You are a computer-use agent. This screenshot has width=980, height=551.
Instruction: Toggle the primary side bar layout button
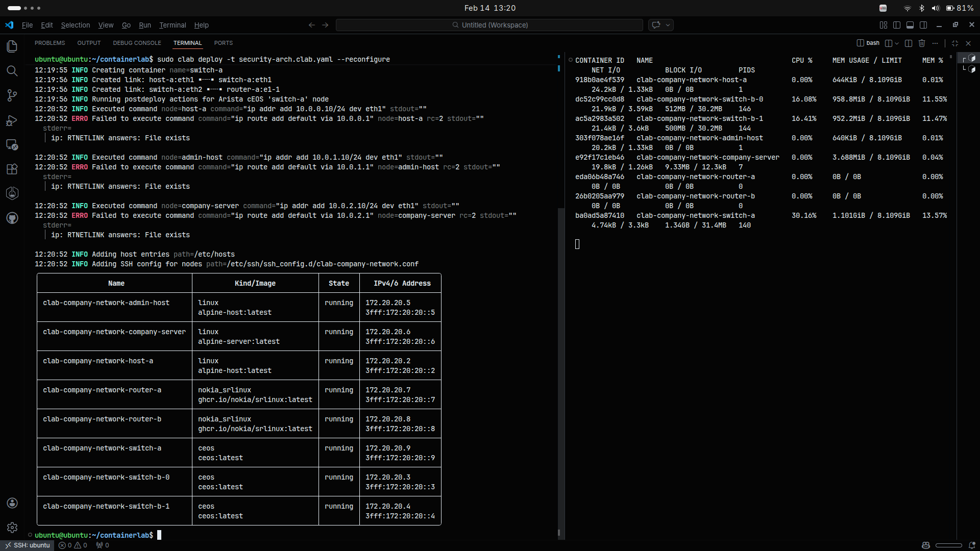click(x=897, y=25)
